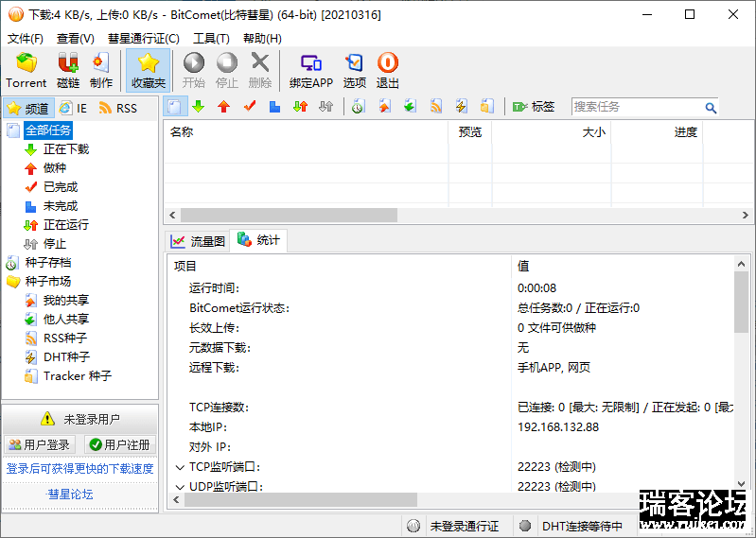Viewport: 756px width, 538px height.
Task: Click gray stopped filter arrows icon
Action: (325, 107)
